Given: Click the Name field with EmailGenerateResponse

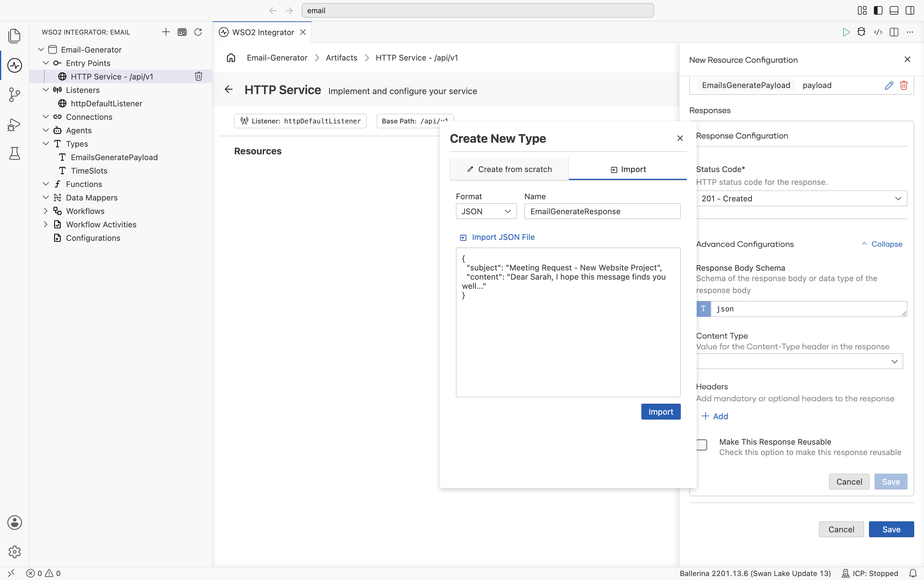Looking at the screenshot, I should (602, 211).
